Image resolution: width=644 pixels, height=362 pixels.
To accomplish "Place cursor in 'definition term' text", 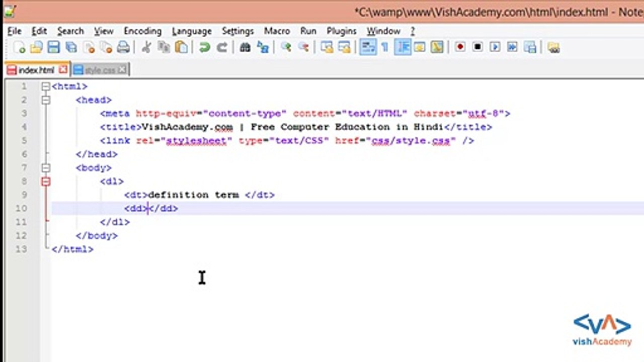I will click(194, 195).
